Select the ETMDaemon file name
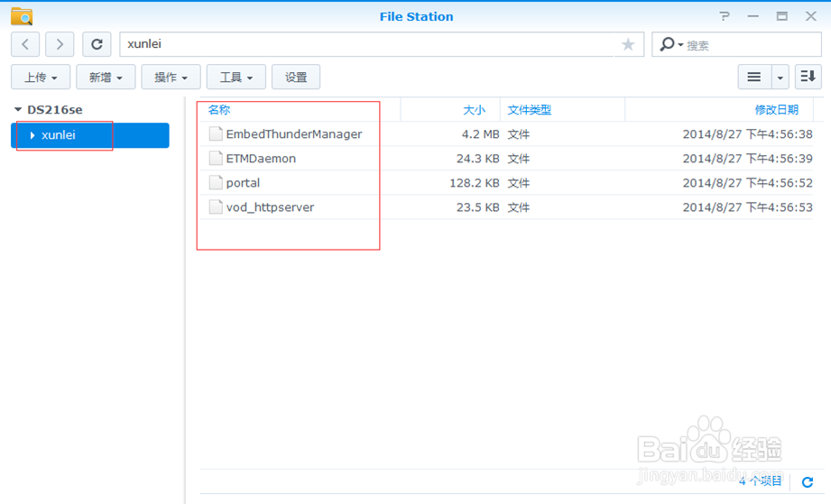 point(261,159)
